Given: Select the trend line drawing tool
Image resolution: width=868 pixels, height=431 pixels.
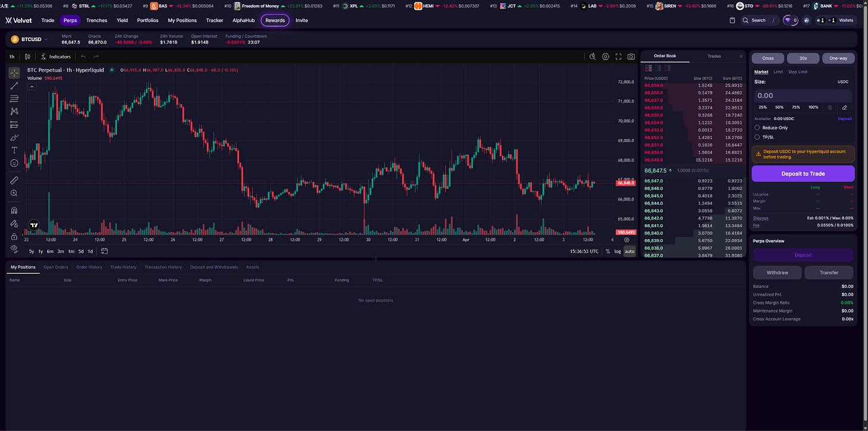Looking at the screenshot, I should 14,86.
